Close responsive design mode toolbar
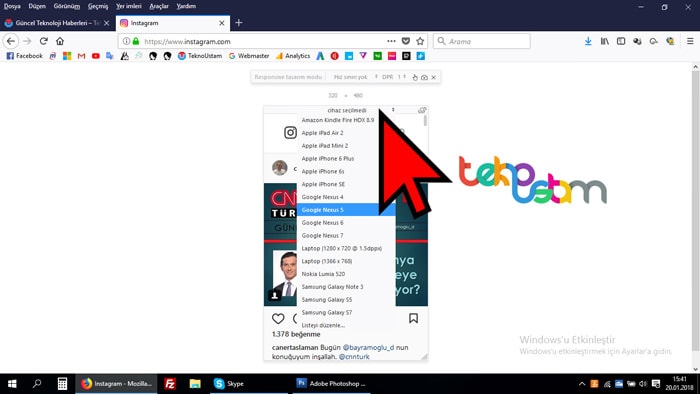This screenshot has height=394, width=700. tap(433, 77)
